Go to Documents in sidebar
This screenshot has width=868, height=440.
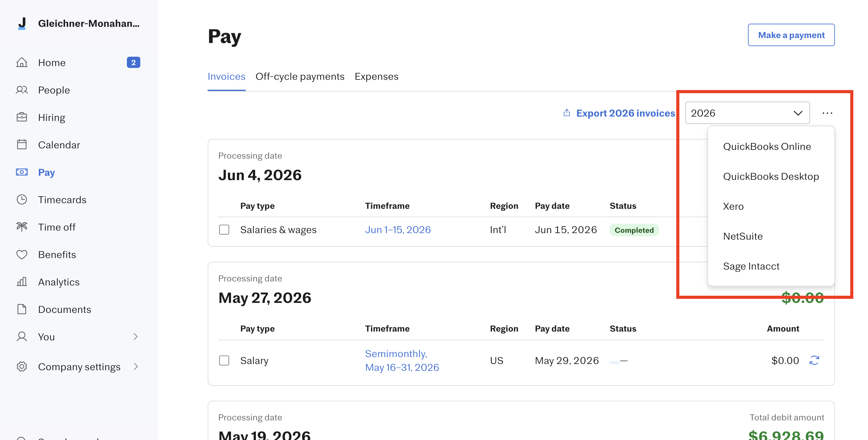pos(65,309)
